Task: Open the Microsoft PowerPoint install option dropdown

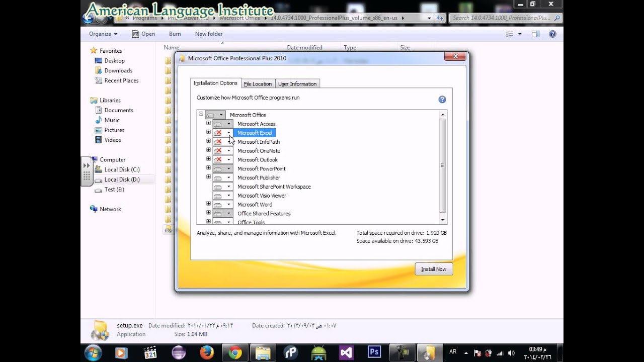Action: point(223,168)
